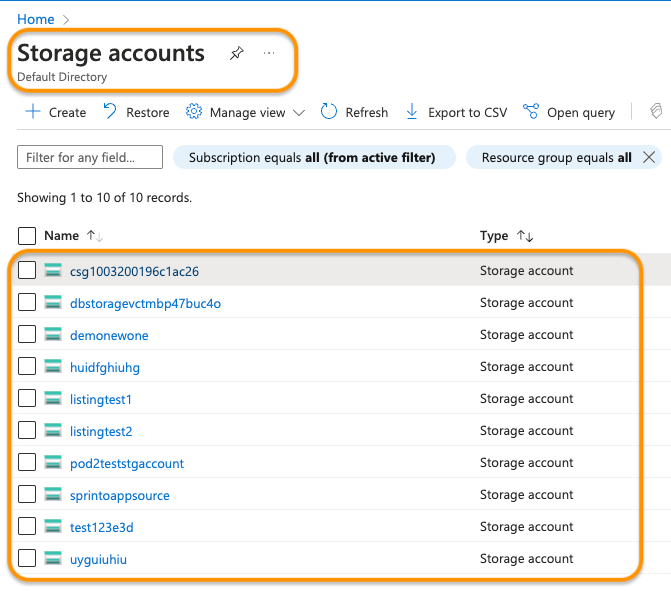The width and height of the screenshot is (671, 591).
Task: Focus the Filter for any field box
Action: (x=90, y=157)
